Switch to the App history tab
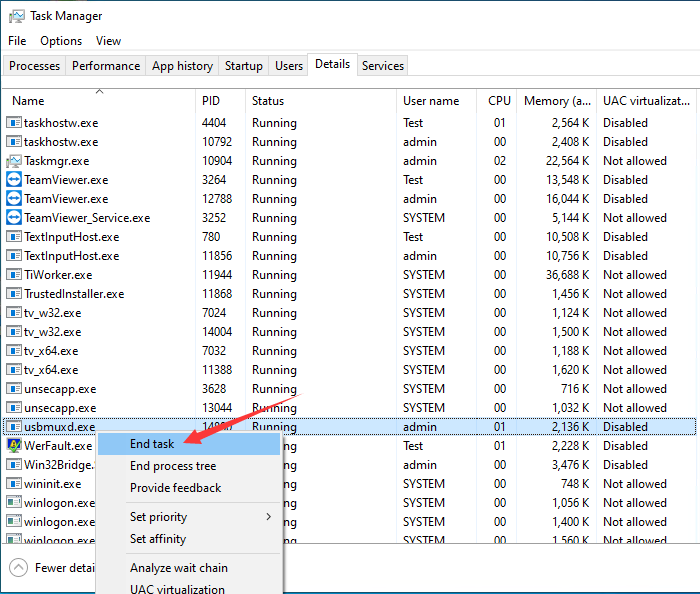This screenshot has height=594, width=700. tap(182, 66)
